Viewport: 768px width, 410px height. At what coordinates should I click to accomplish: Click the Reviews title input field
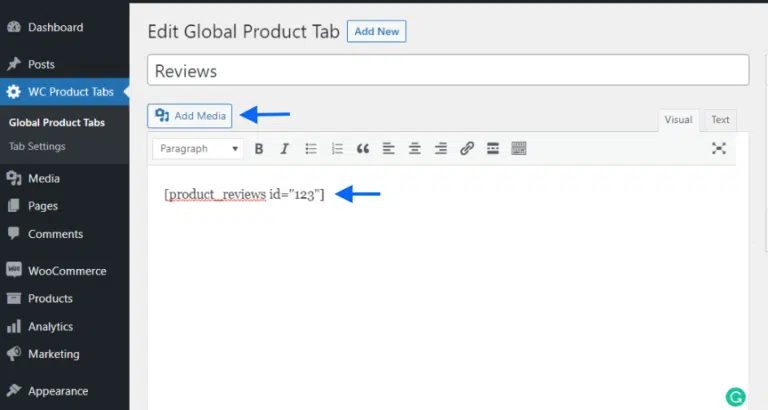[448, 71]
